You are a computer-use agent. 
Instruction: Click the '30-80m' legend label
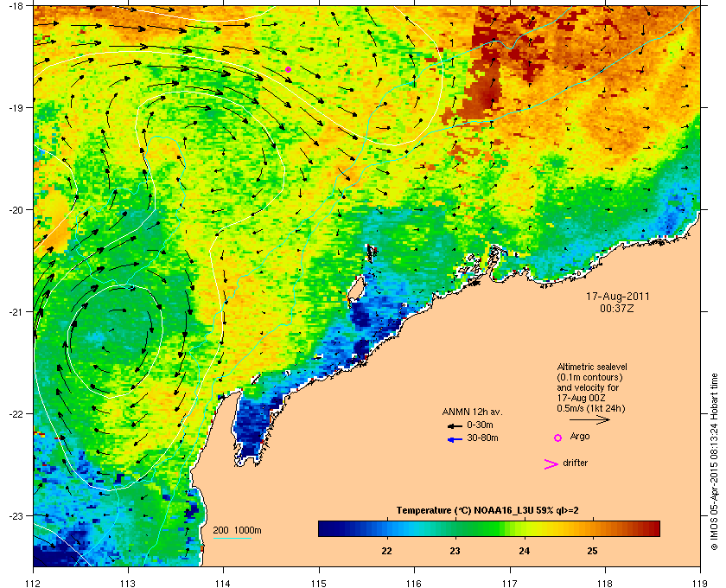[x=482, y=438]
